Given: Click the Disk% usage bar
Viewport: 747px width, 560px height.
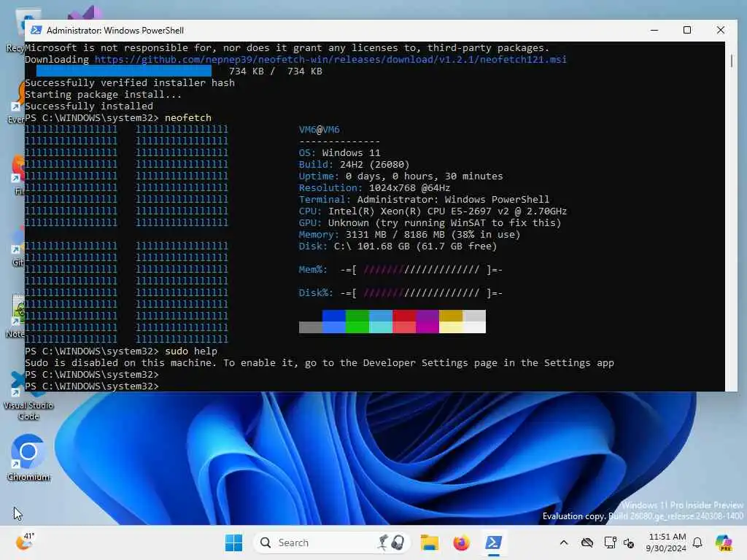Looking at the screenshot, I should 421,293.
